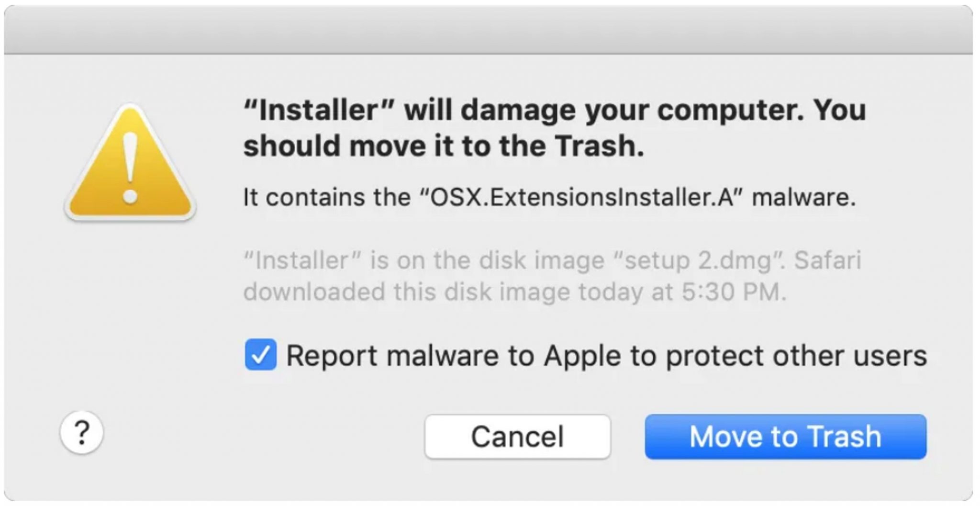The image size is (980, 506).
Task: Click the blue Move to Trash button
Action: coord(785,437)
